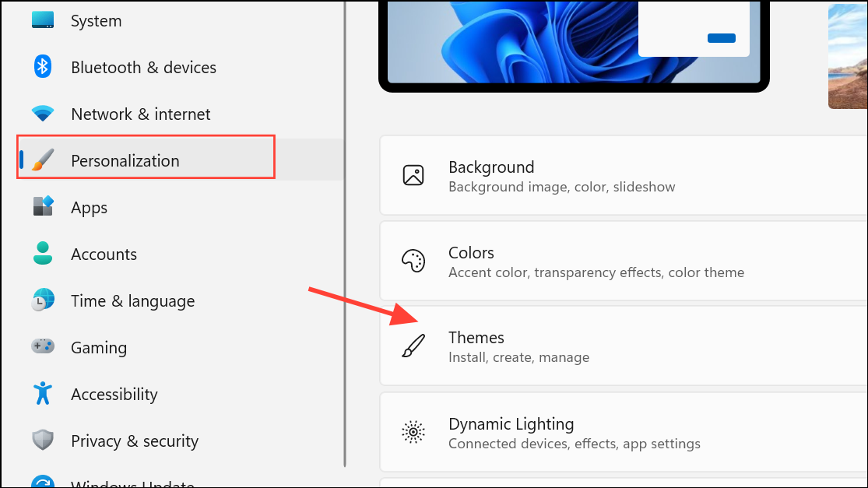This screenshot has height=488, width=868.
Task: Click the Accessibility figure icon
Action: click(43, 394)
